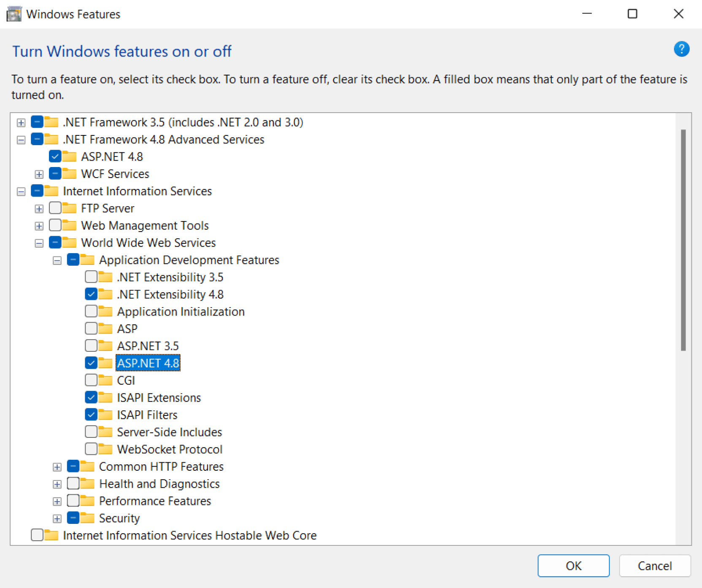Image resolution: width=702 pixels, height=588 pixels.
Task: Click OK to apply feature changes
Action: click(x=573, y=566)
